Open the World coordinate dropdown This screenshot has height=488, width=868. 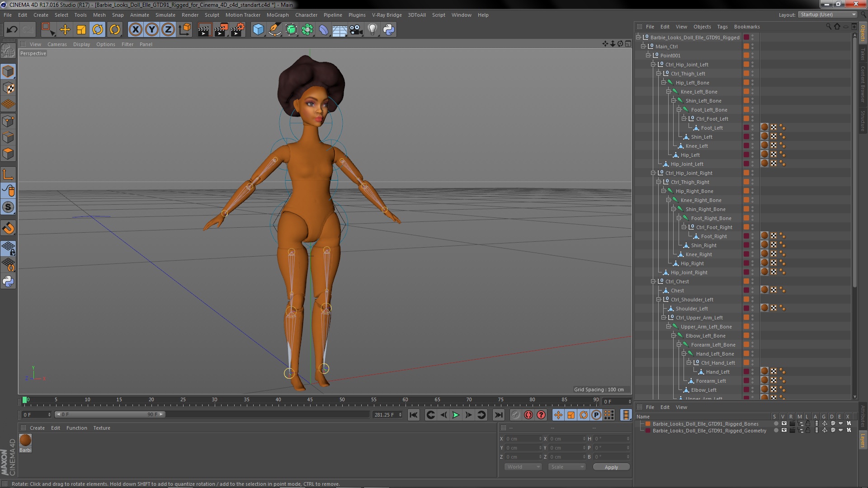tap(523, 467)
